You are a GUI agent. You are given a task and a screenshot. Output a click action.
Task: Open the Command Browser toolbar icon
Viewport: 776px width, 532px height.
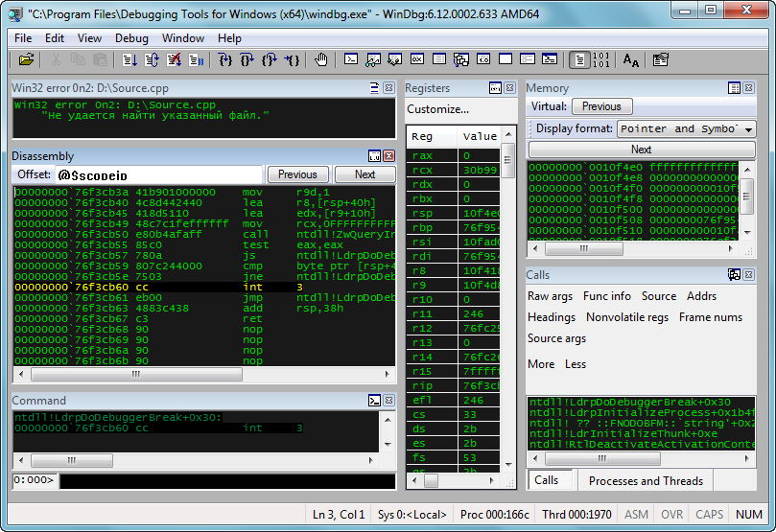coord(550,59)
